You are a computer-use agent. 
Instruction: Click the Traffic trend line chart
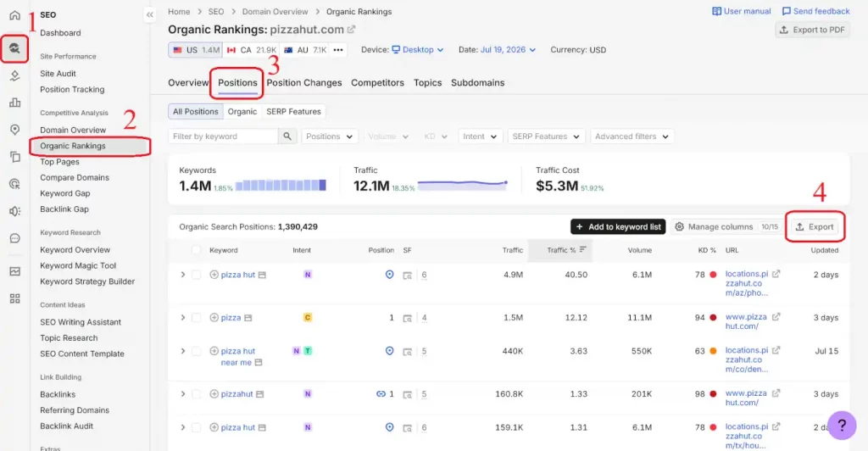point(463,186)
